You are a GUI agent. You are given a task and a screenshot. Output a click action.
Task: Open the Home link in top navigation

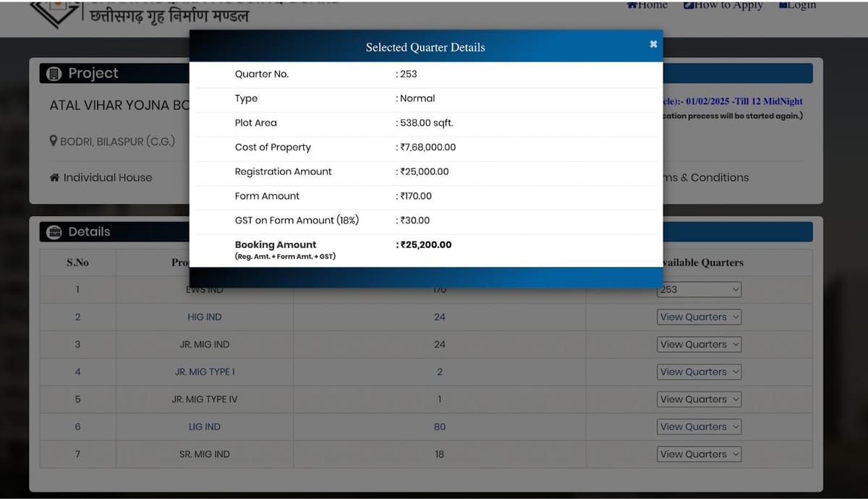coord(647,5)
